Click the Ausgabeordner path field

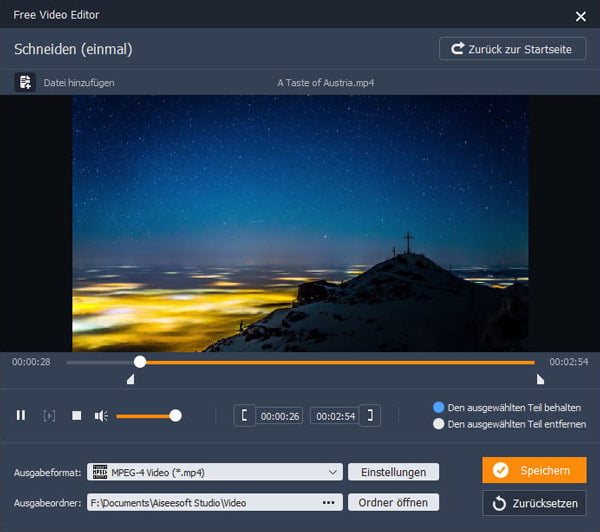pyautogui.click(x=215, y=502)
